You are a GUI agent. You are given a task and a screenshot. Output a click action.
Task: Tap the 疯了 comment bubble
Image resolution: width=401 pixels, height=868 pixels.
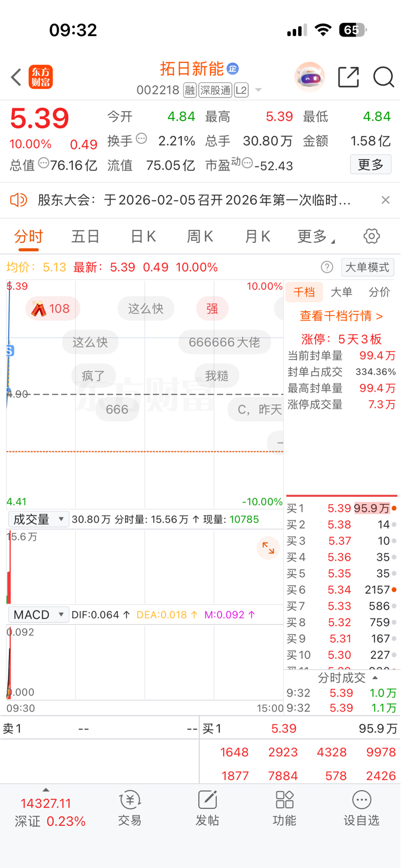(x=93, y=375)
